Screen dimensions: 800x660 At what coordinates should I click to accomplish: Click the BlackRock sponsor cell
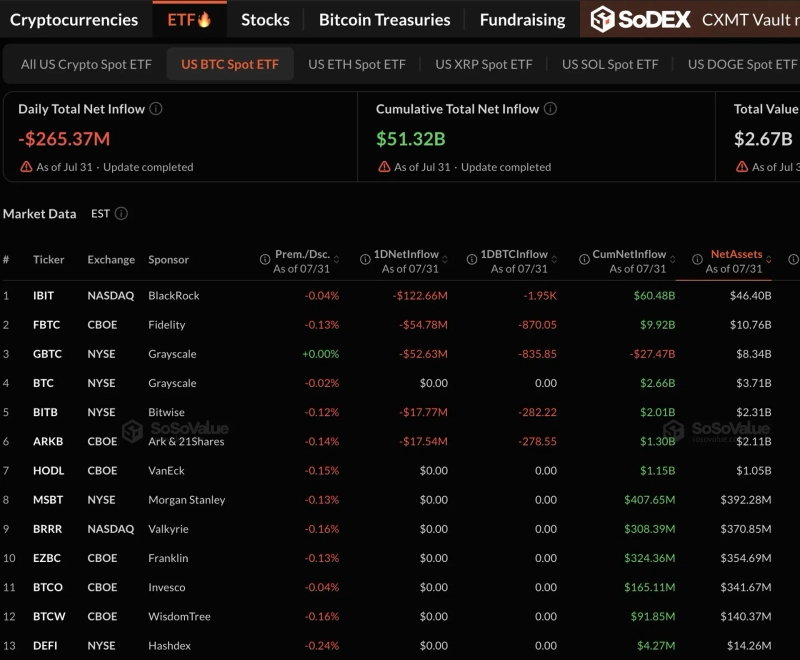click(x=173, y=295)
